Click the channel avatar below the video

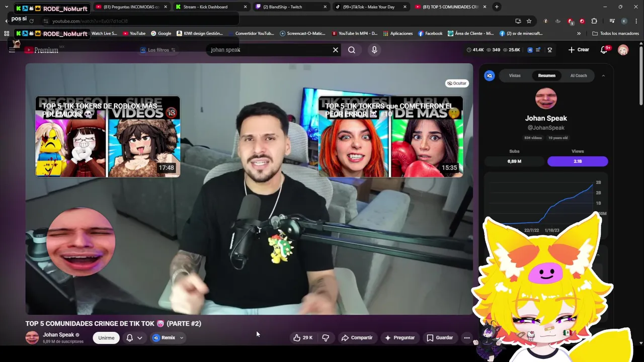32,338
